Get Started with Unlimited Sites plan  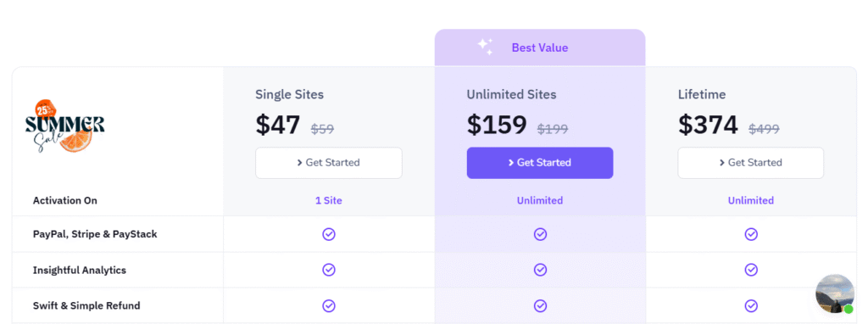click(540, 163)
